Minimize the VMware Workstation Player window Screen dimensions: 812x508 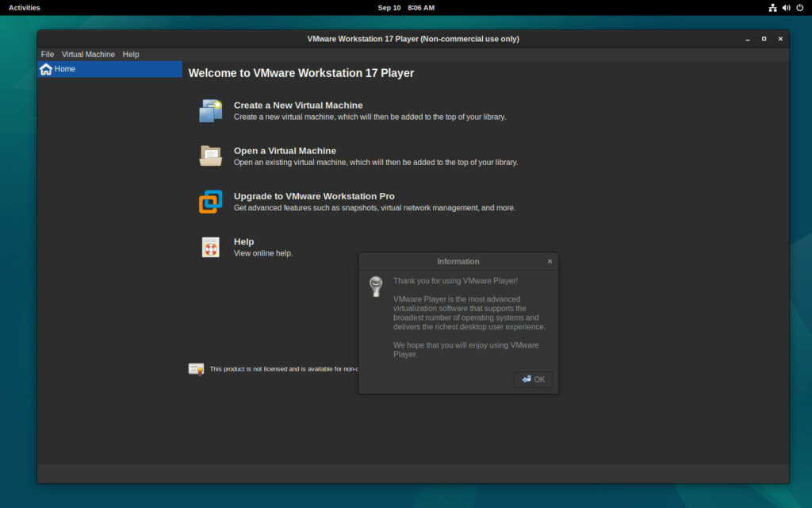748,39
